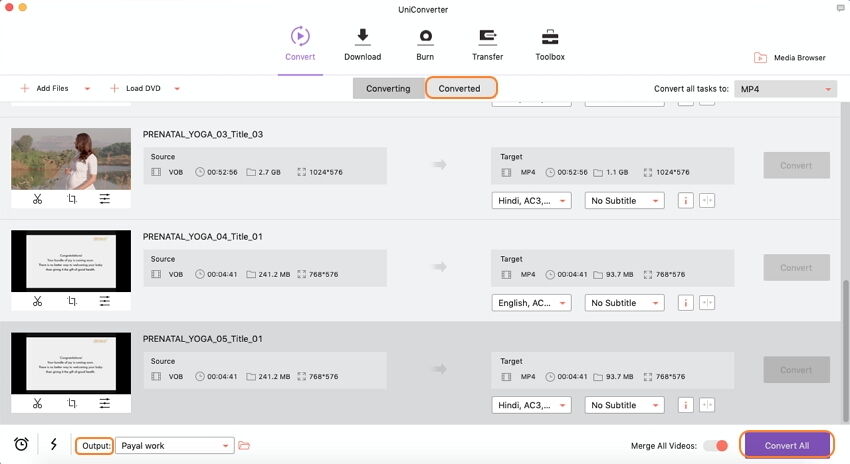Open the Burn section

click(x=425, y=44)
